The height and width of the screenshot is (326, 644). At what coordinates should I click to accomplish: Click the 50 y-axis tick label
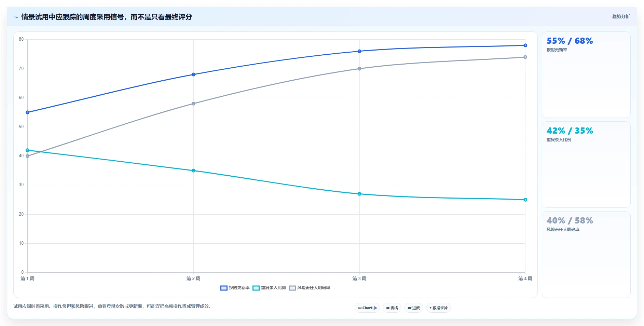tap(21, 127)
